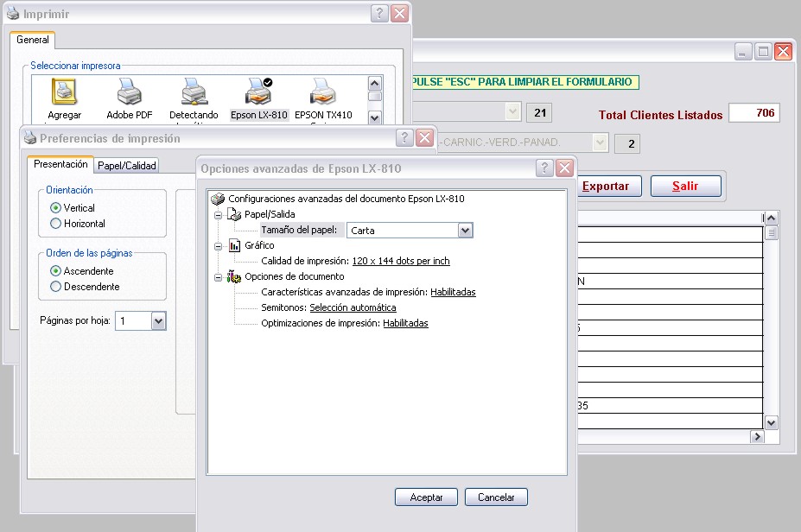This screenshot has height=532, width=801.
Task: Click Configuraciones avanzadas del documento text
Action: pyautogui.click(x=346, y=199)
